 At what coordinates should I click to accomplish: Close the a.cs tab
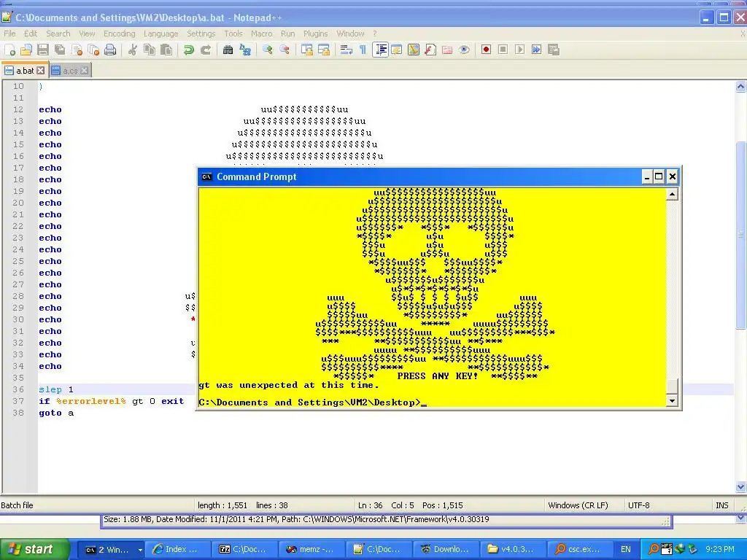pos(85,71)
